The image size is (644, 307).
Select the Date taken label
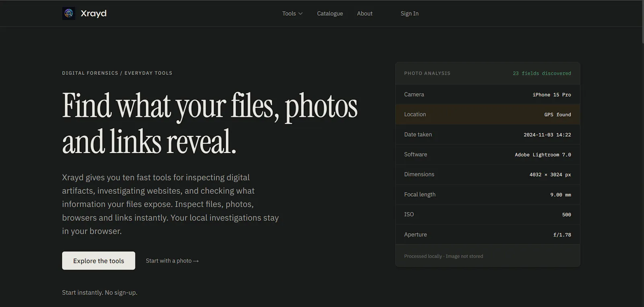(418, 135)
